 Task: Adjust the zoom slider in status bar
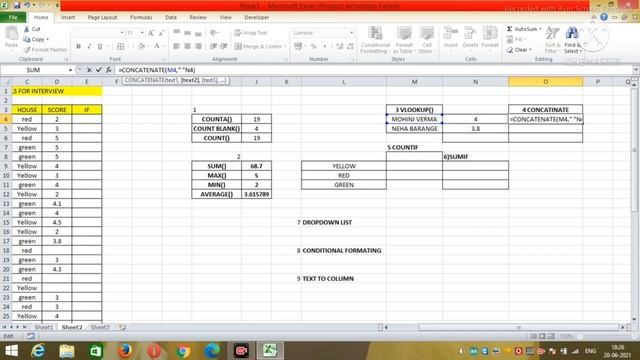[x=580, y=336]
